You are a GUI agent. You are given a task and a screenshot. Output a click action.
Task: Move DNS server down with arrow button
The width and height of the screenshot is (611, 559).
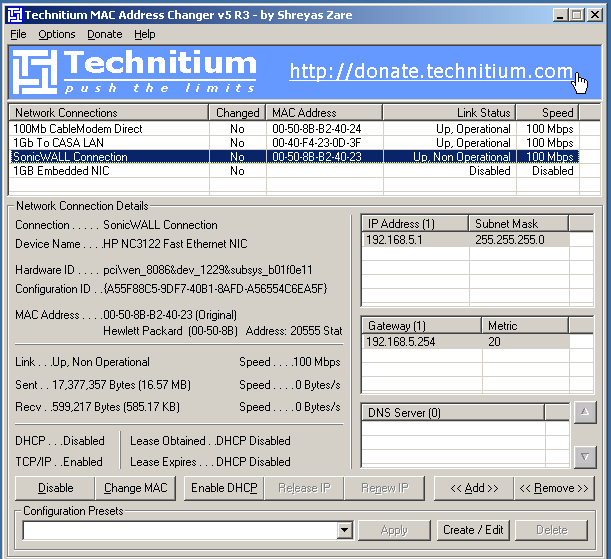585,457
